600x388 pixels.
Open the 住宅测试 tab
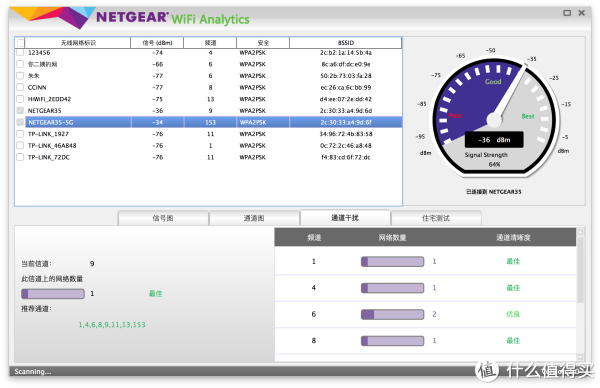436,218
